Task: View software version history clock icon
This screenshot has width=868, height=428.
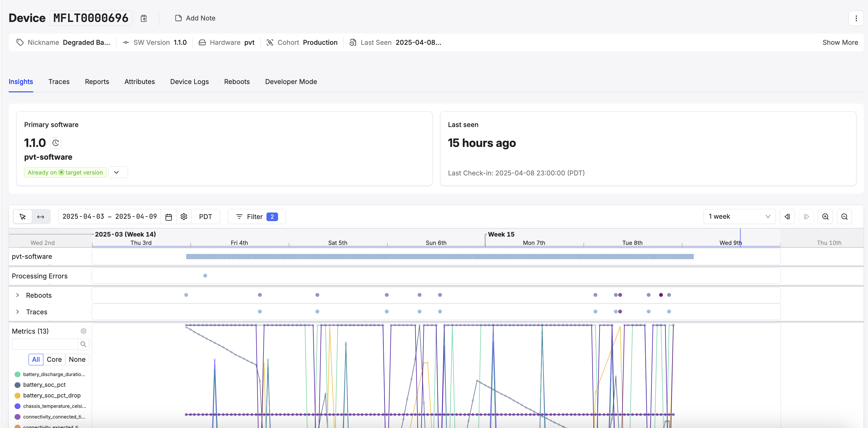Action: 56,143
